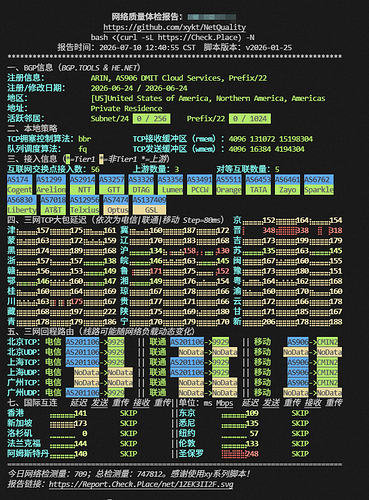The width and height of the screenshot is (369, 500).
Task: Click the AS3356 Lumen badge
Action: [x=170, y=184]
